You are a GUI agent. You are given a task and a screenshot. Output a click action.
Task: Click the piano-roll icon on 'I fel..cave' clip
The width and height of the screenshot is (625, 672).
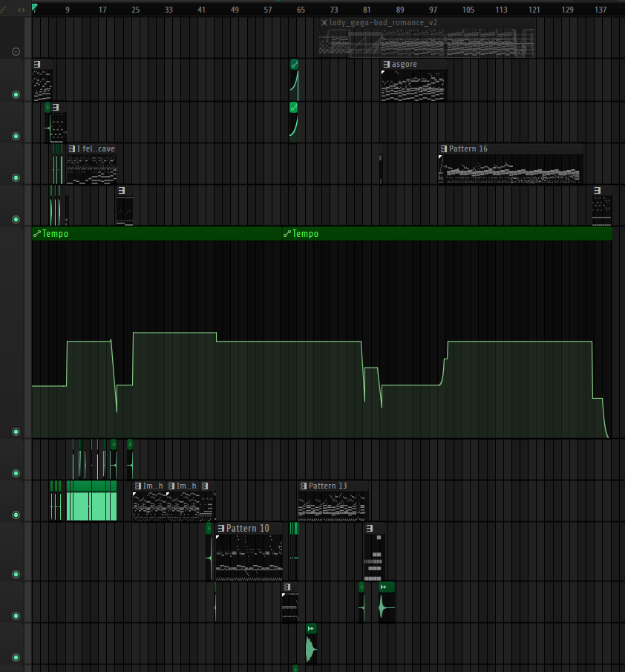click(x=71, y=149)
